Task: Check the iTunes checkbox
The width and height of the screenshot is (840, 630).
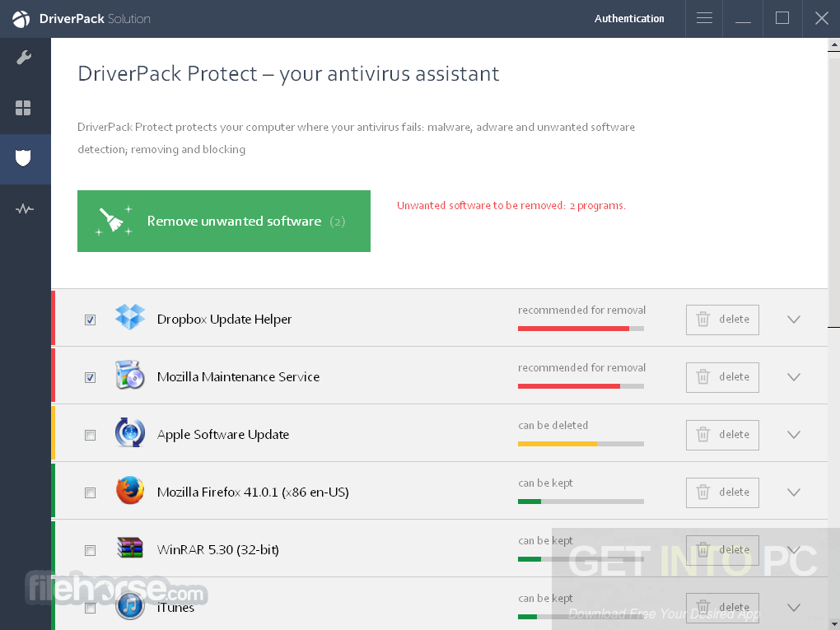Action: pyautogui.click(x=90, y=608)
